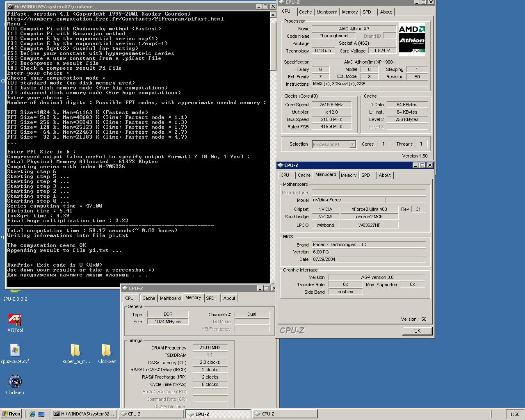
Task: Click the Chipset nForce2 Ultra 400 field
Action: [369, 209]
